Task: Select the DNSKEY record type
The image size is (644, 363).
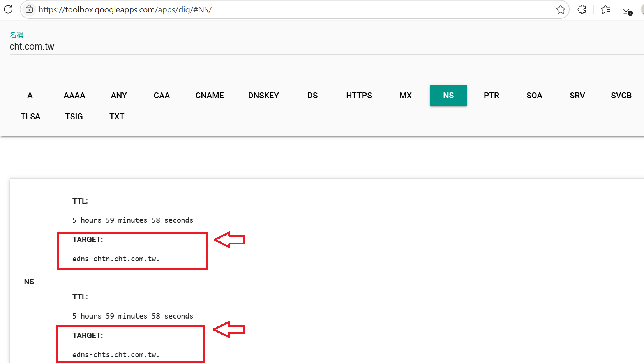Action: [x=263, y=96]
